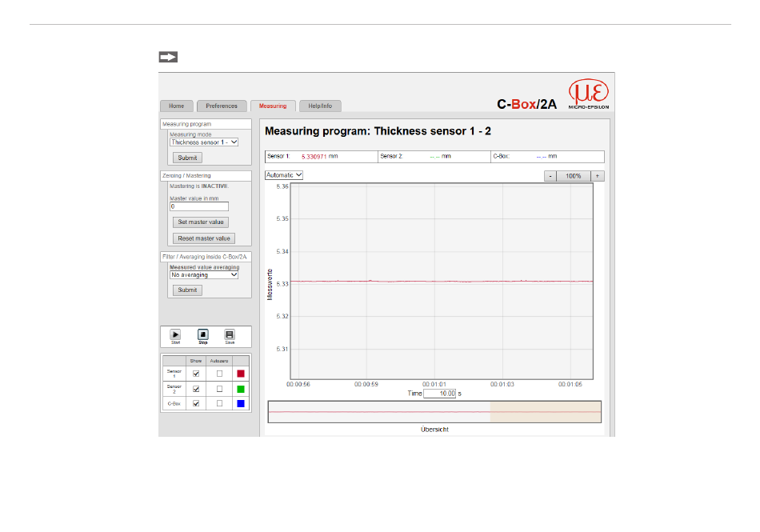Zoom out the chart with the minus button
Viewport: 760px width, 532px height.
[550, 176]
